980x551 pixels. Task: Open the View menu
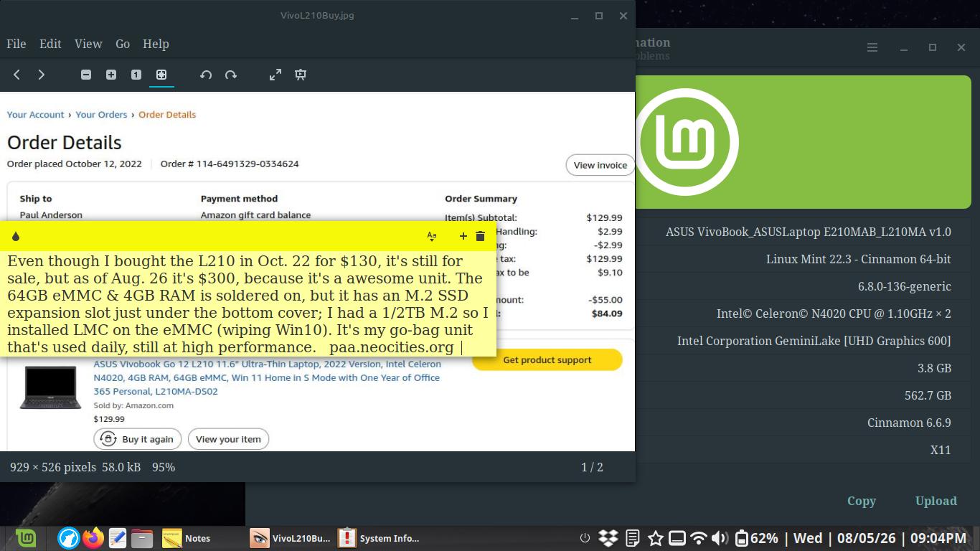click(x=88, y=44)
